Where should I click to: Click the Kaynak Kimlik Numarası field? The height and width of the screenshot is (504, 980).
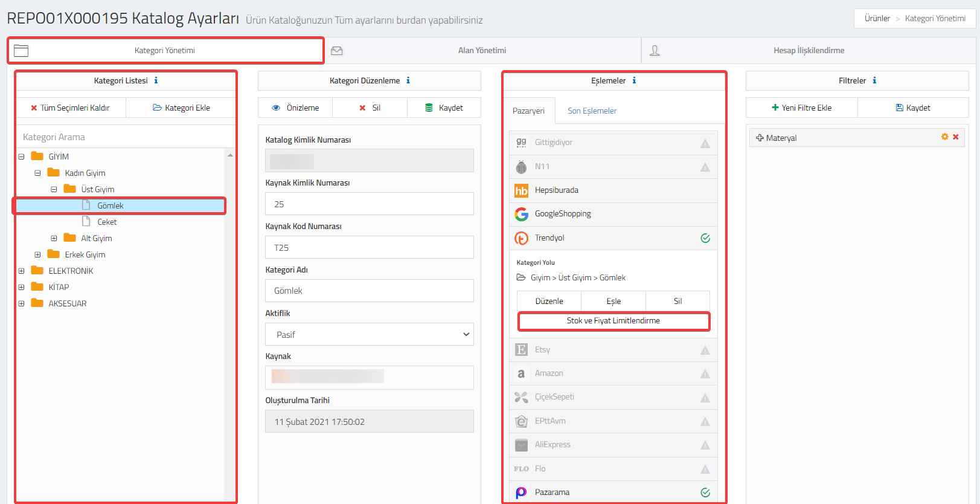(370, 204)
